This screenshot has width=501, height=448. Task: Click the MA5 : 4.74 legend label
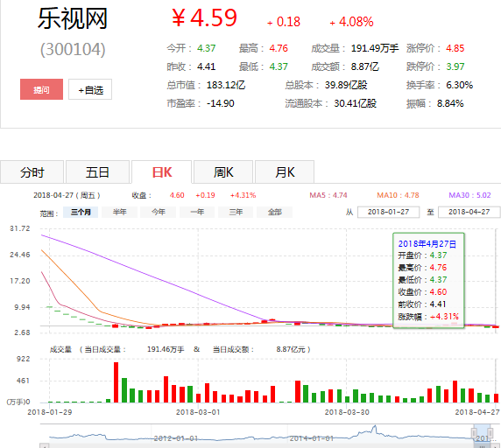click(x=328, y=195)
